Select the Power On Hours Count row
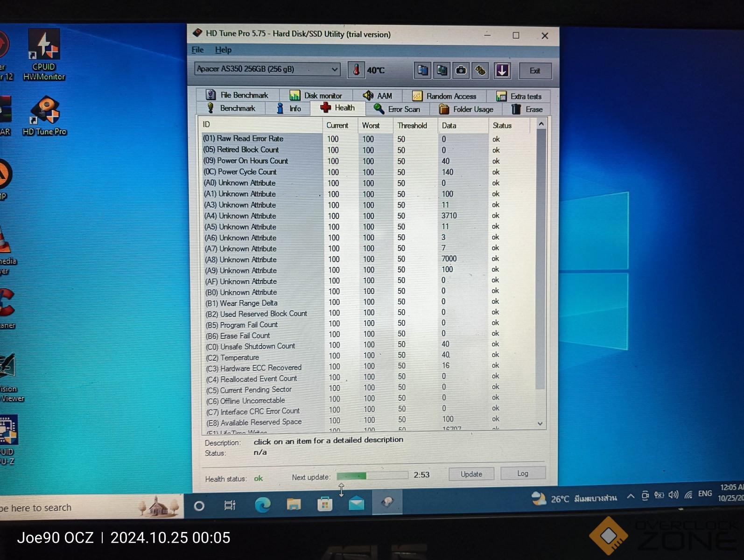The width and height of the screenshot is (744, 560). coord(253,161)
